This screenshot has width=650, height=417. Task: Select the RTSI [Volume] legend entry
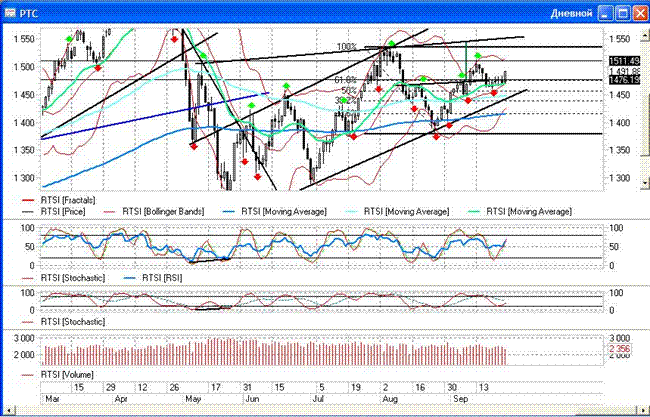coord(58,375)
